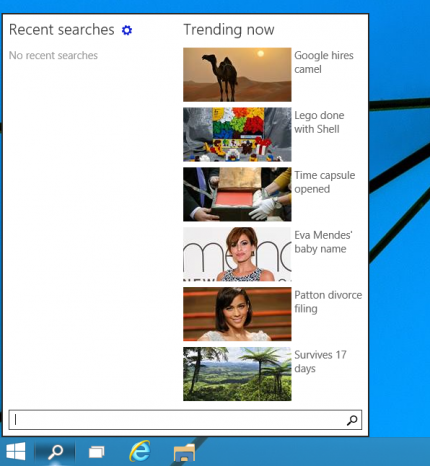Open the Lego bricks thumbnail
Viewport: 430px width, 466px height.
click(237, 135)
